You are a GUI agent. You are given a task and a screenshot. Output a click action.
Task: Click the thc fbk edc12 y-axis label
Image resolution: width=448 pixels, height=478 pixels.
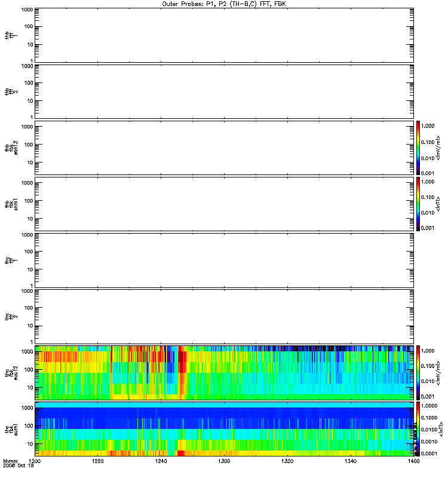11,373
